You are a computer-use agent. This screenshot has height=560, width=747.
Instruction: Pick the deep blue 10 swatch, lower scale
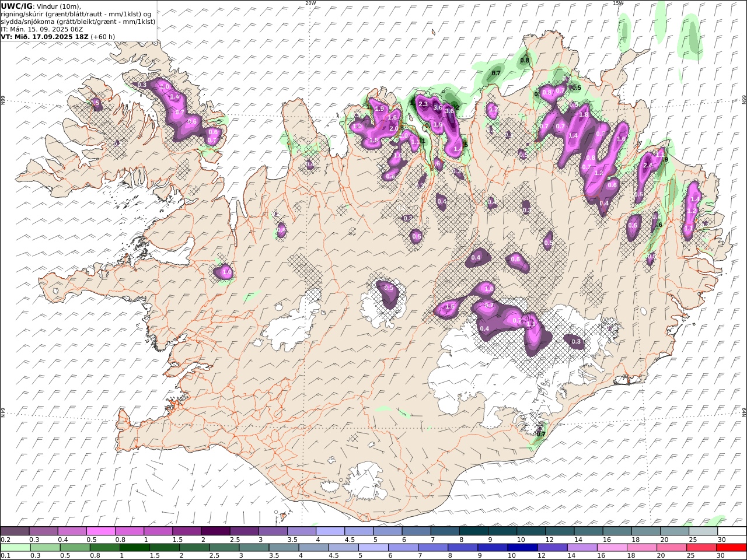pos(522,548)
